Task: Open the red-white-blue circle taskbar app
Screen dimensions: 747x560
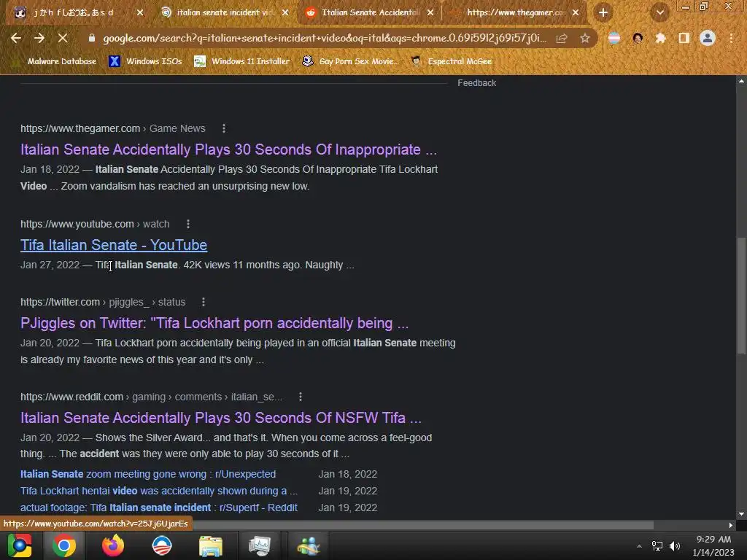Action: pos(162,545)
